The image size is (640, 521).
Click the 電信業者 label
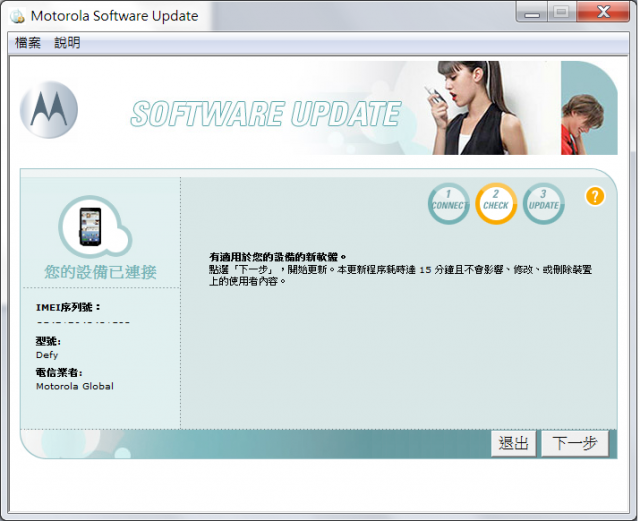click(59, 372)
